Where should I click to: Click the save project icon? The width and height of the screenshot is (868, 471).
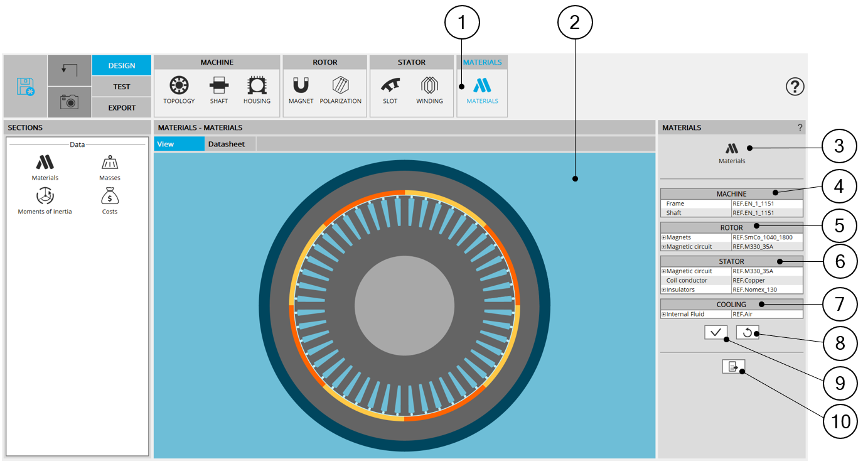[x=25, y=87]
